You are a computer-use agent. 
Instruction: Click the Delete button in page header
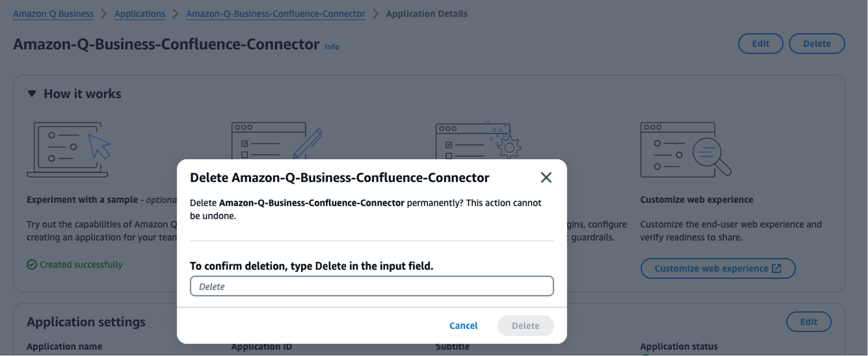click(816, 44)
